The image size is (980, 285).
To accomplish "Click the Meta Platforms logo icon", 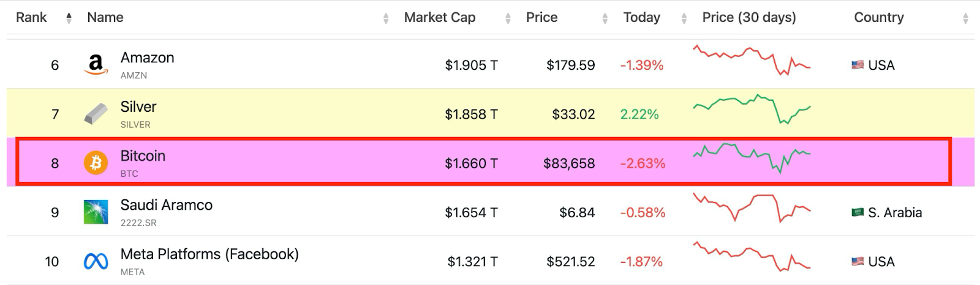I will [96, 262].
